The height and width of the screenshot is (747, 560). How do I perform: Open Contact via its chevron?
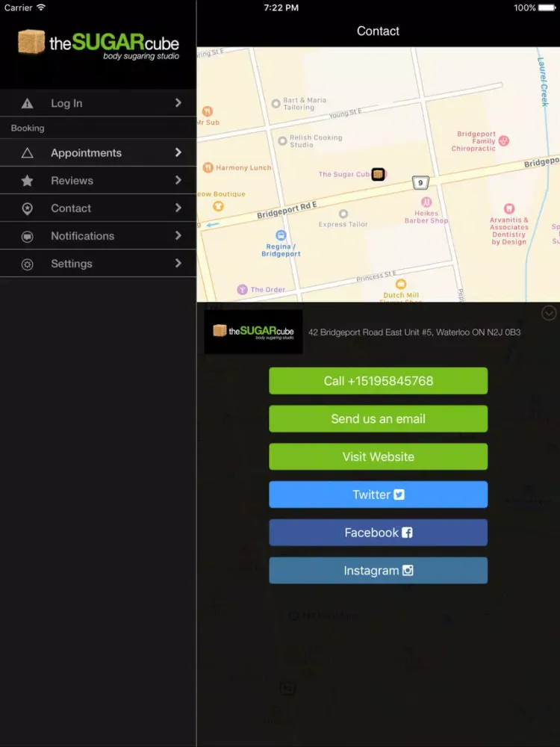(x=178, y=208)
